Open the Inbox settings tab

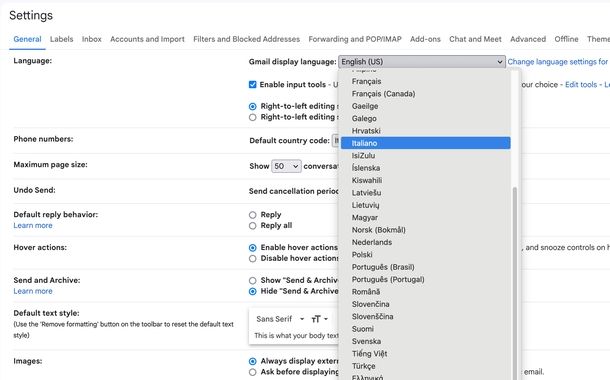point(91,39)
